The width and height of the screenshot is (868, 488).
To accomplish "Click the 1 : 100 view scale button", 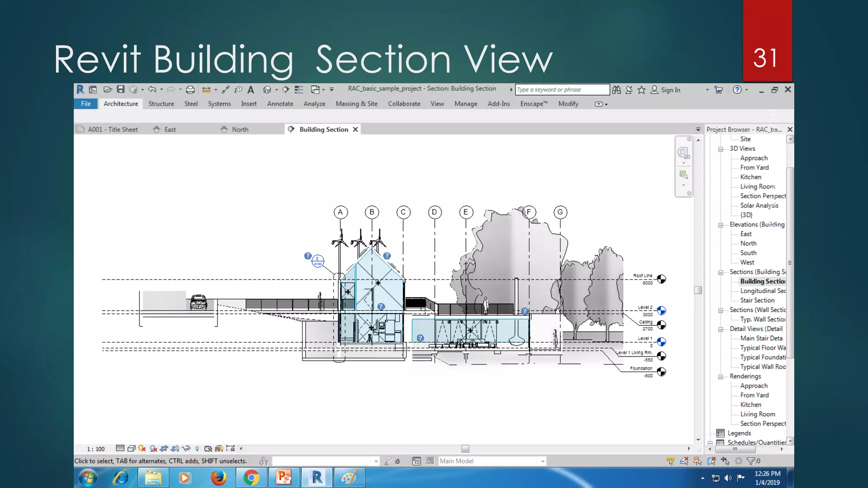I will pyautogui.click(x=96, y=449).
